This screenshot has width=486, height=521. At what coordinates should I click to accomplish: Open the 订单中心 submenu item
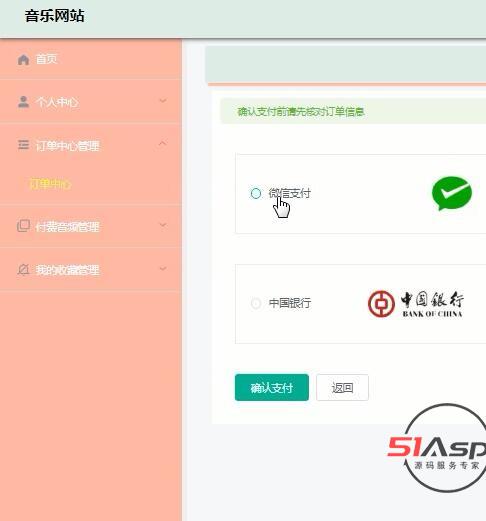coord(50,184)
